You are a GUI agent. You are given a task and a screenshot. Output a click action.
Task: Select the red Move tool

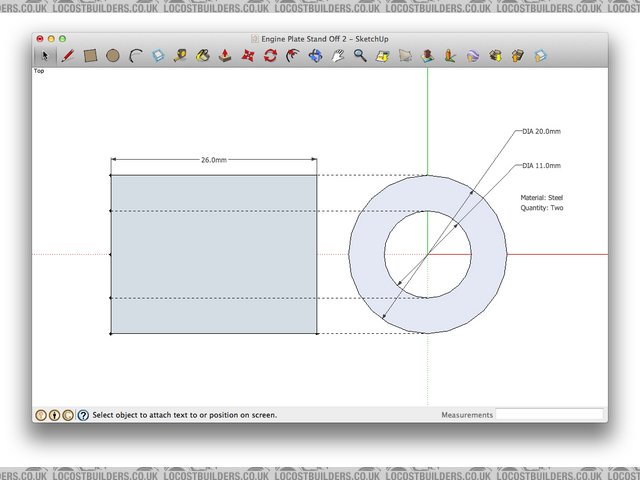point(248,56)
